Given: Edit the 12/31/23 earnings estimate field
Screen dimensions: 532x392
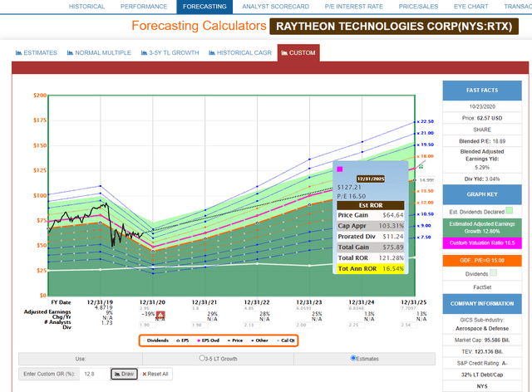Looking at the screenshot, I should (x=304, y=308).
